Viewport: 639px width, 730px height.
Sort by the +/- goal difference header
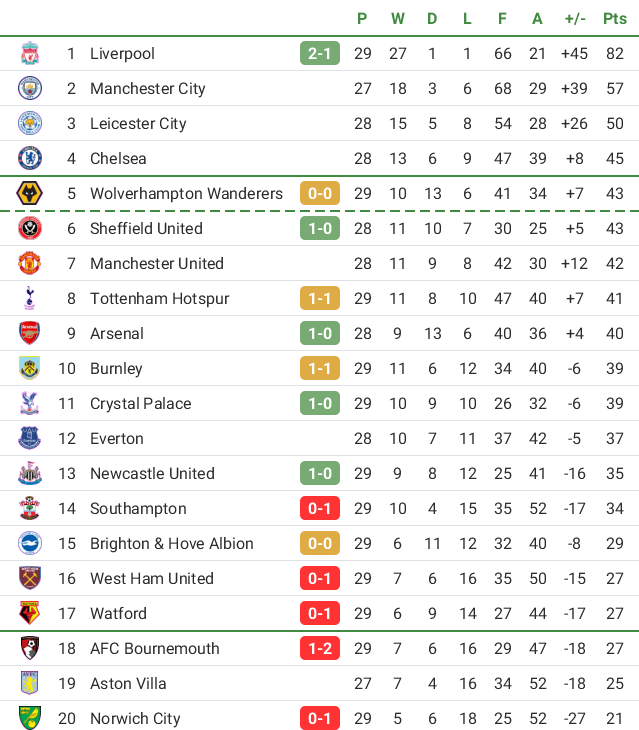pos(575,18)
